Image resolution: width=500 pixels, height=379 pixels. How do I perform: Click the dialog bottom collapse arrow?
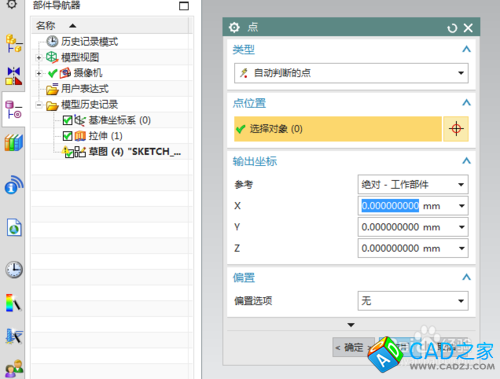[x=351, y=325]
